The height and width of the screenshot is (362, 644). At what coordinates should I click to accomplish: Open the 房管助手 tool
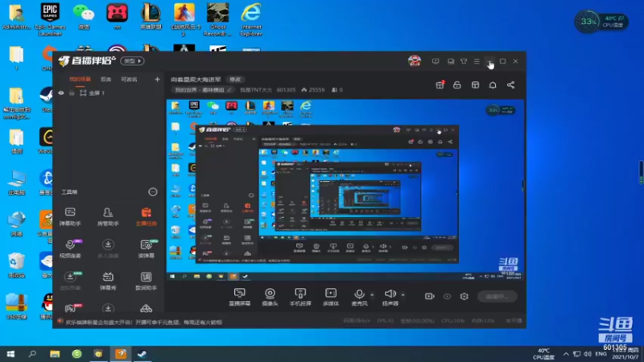[108, 216]
